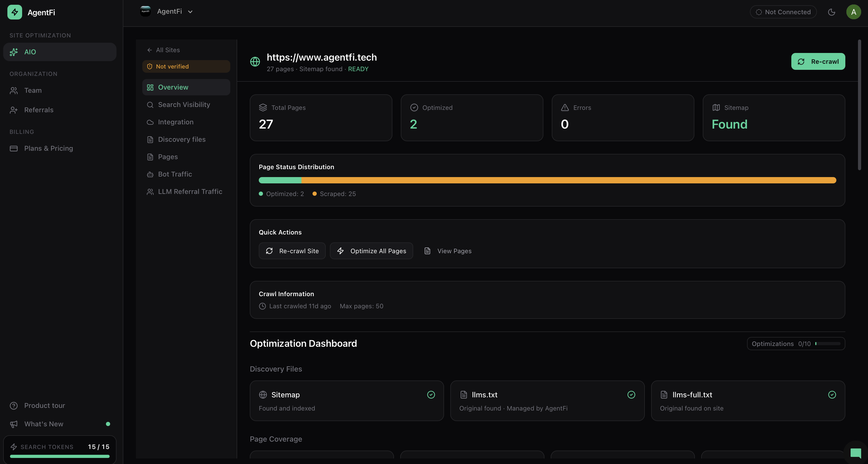Open the Sitemap Found and indexed card
868x464 pixels.
point(347,401)
